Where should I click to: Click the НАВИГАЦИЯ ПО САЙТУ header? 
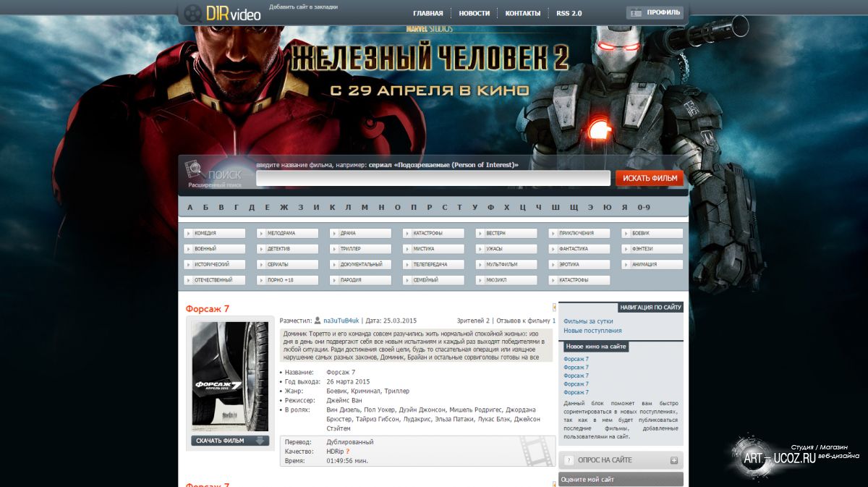651,307
